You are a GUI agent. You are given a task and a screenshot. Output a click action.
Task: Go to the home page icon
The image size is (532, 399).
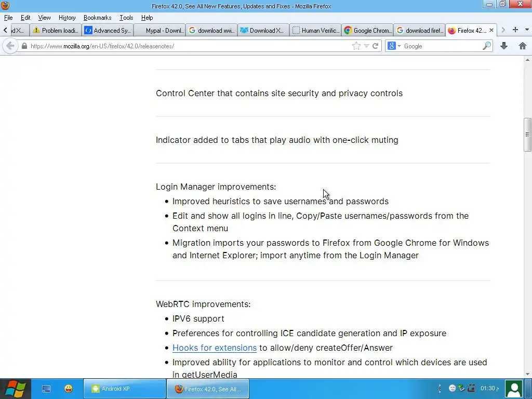523,46
